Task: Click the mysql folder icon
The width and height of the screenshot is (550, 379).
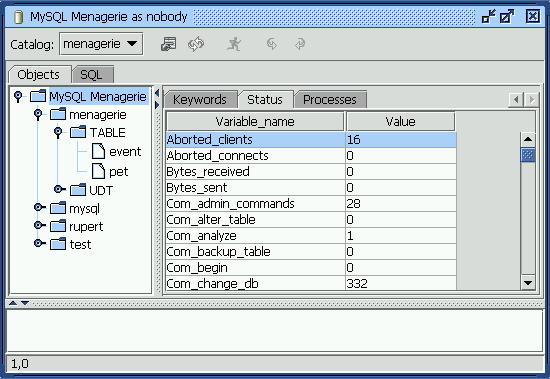Action: 58,208
